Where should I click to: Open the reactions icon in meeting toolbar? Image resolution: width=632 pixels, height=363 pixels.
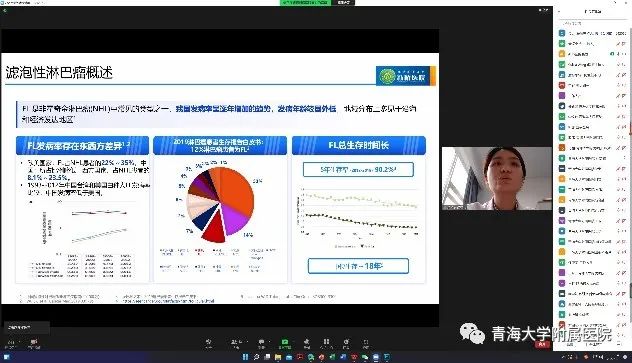(x=307, y=342)
